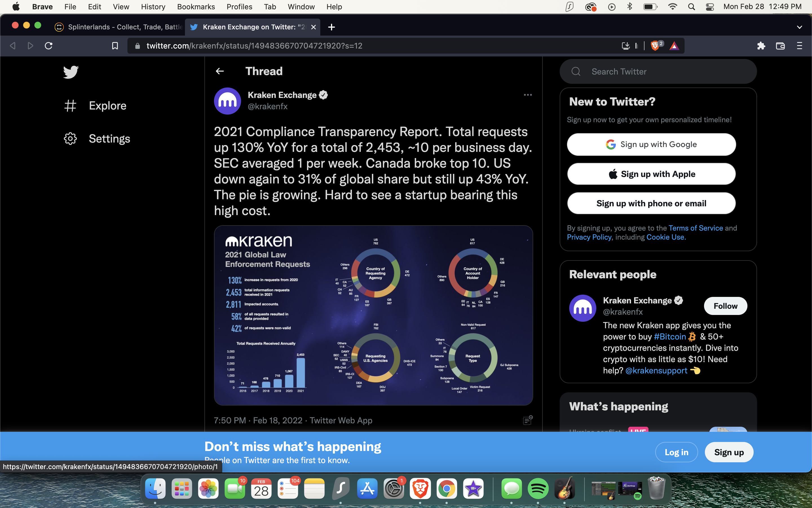Image resolution: width=812 pixels, height=508 pixels.
Task: Open the Cookie Use link
Action: 666,237
